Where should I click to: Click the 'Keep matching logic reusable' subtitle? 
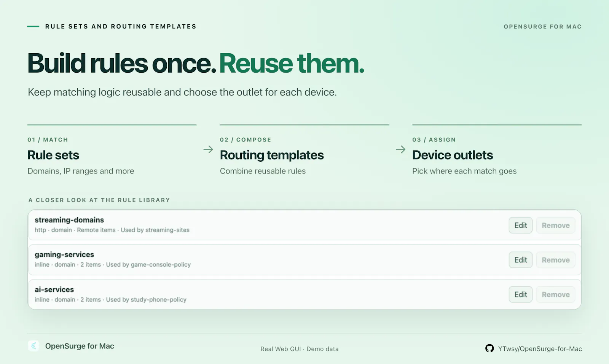(182, 92)
